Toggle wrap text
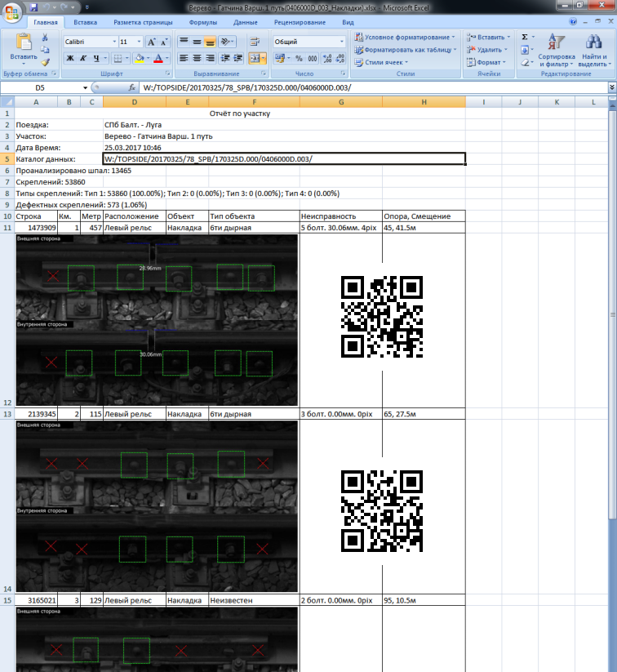This screenshot has width=617, height=672. [x=255, y=42]
